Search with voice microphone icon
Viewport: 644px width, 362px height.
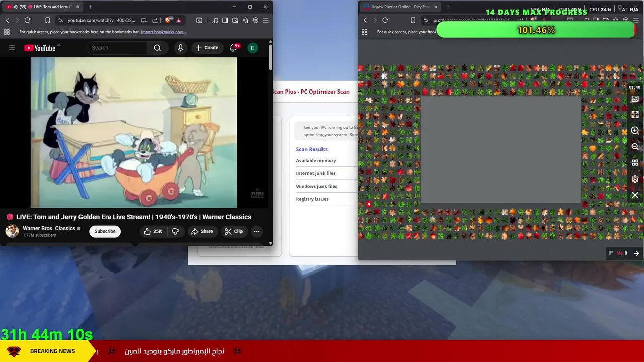tap(180, 48)
